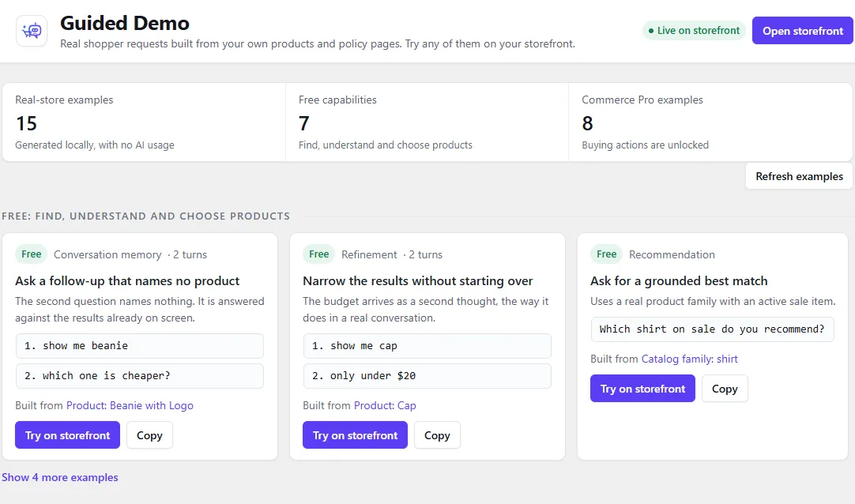The height and width of the screenshot is (504, 855).
Task: Click the Free badge on Recommendation card
Action: 606,254
